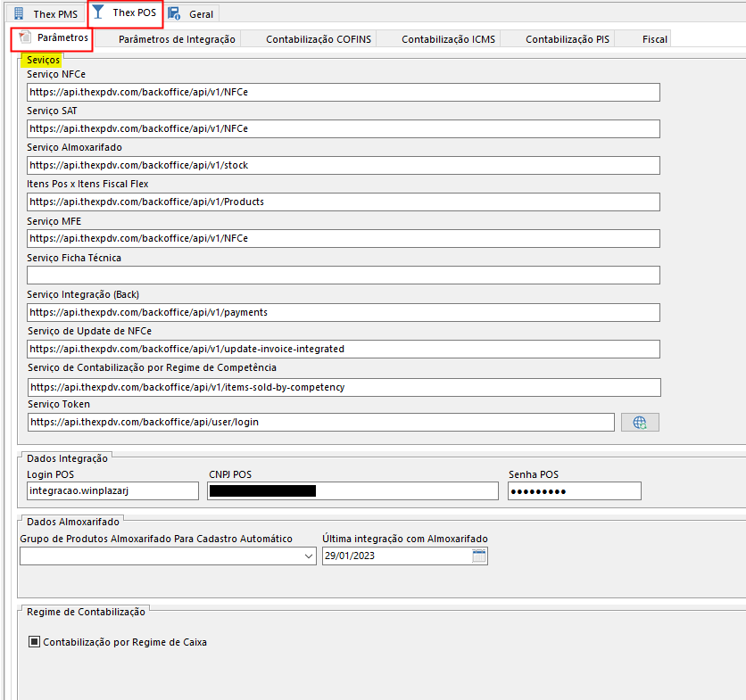Click the Seviços group heading
Viewport: 746px width, 700px height.
pyautogui.click(x=43, y=60)
